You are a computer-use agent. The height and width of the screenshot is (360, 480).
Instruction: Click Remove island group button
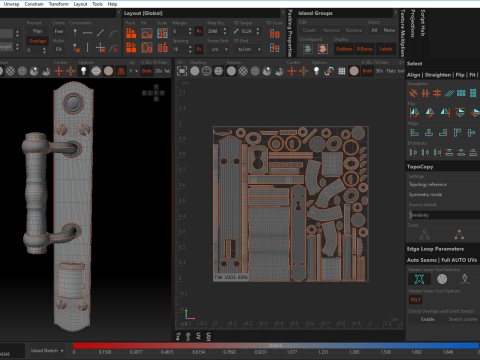coord(331,30)
